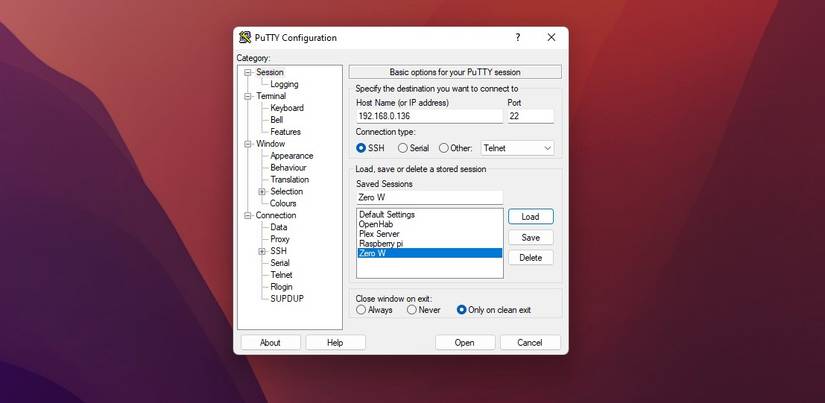The image size is (825, 403).
Task: Select the Other connection type radio button
Action: tap(444, 148)
